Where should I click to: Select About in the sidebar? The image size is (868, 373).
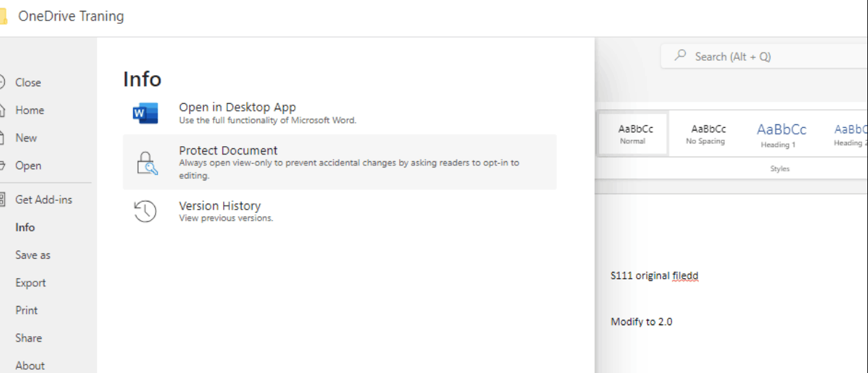coord(30,365)
